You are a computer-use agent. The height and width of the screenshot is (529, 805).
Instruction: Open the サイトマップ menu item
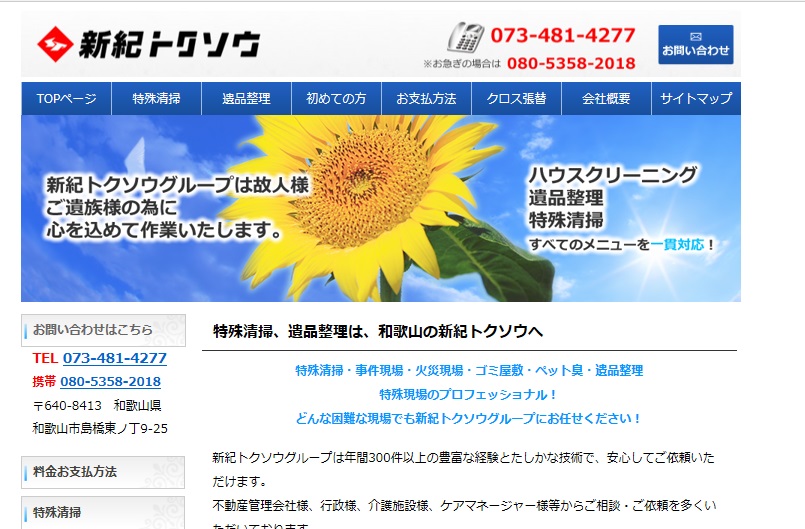(x=696, y=99)
